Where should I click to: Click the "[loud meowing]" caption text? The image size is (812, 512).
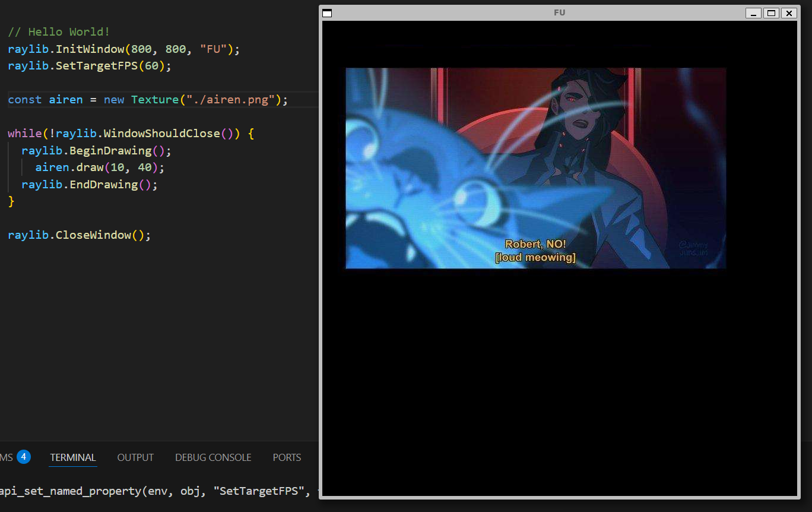(x=535, y=258)
